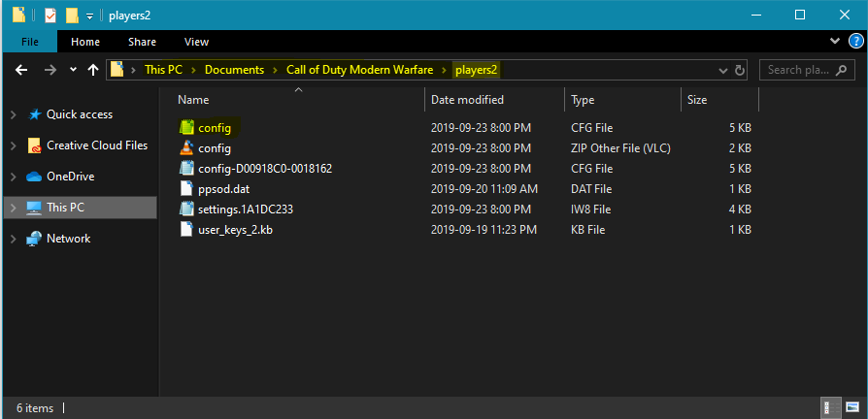Open the address bar history dropdown

(721, 70)
